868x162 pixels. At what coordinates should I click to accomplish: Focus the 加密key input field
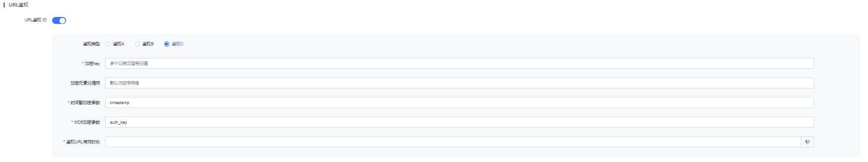459,64
